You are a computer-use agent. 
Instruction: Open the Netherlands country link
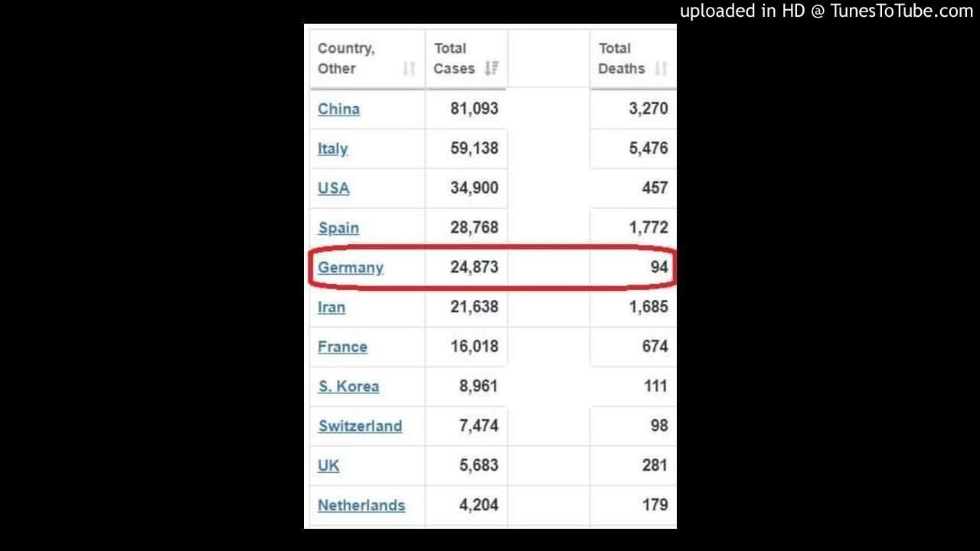(x=361, y=506)
